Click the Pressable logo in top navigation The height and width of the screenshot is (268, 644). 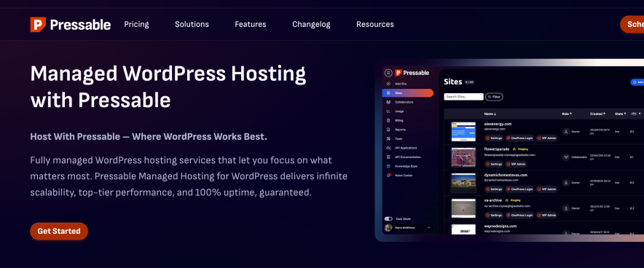pyautogui.click(x=70, y=25)
